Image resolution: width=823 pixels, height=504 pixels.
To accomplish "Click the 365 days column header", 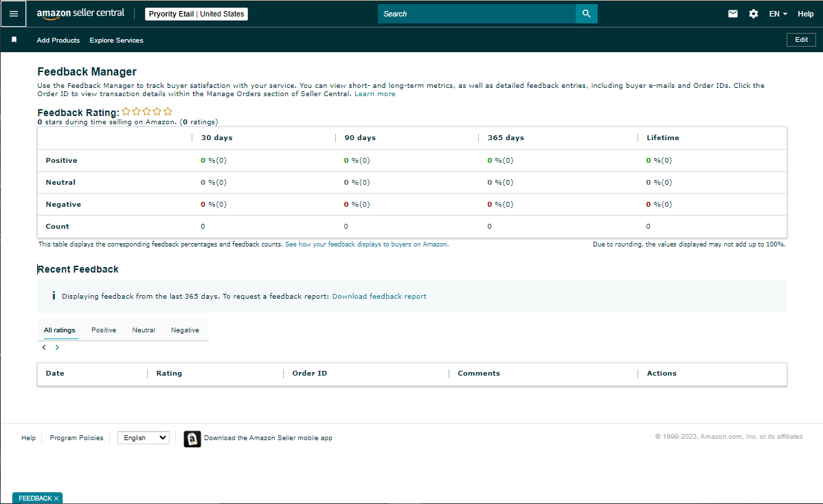I will (506, 138).
